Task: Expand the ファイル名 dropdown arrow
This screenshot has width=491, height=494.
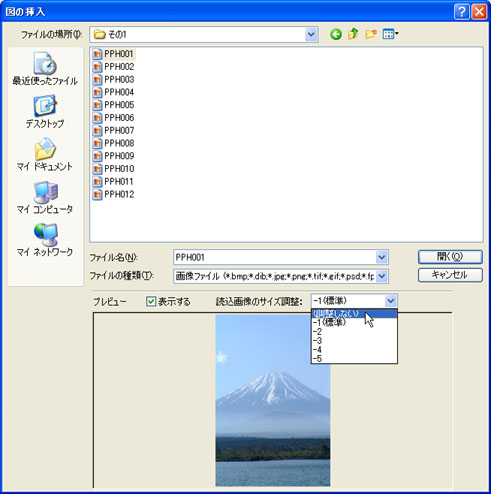Action: (382, 257)
